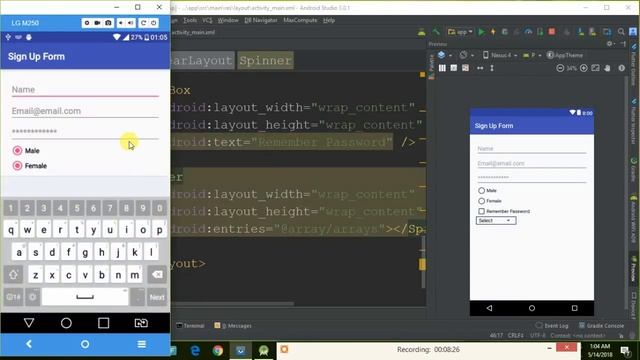This screenshot has height=360, width=640.
Task: Open the API level P dropdown
Action: [532, 55]
